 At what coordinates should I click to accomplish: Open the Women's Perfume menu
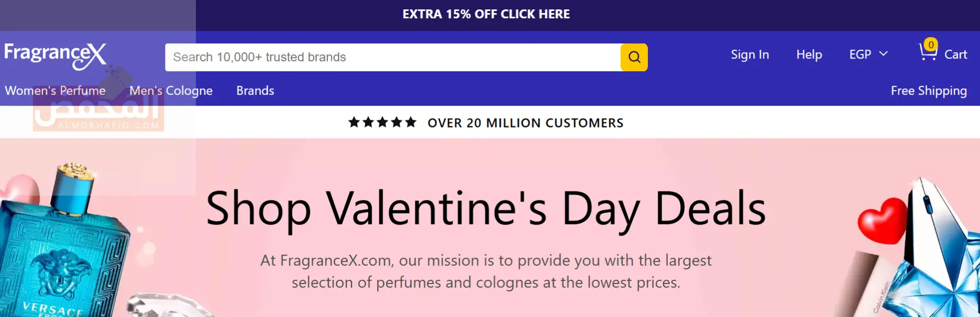coord(55,90)
